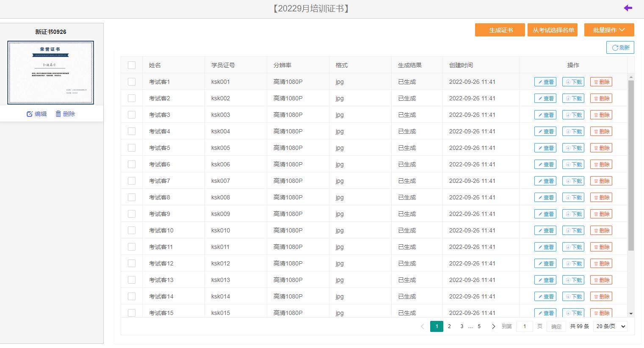644x348 pixels.
Task: Click the 刷新 refresh button
Action: [620, 47]
